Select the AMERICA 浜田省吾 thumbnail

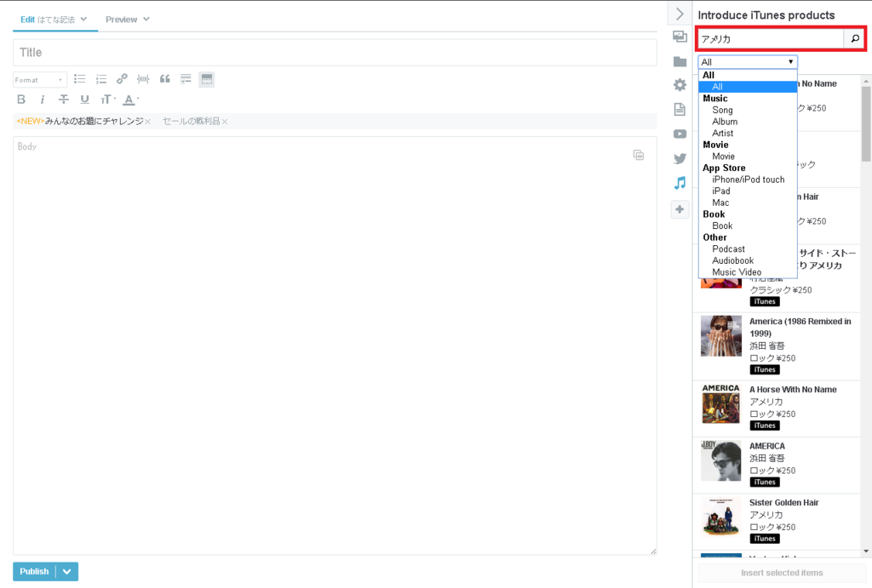coord(720,460)
